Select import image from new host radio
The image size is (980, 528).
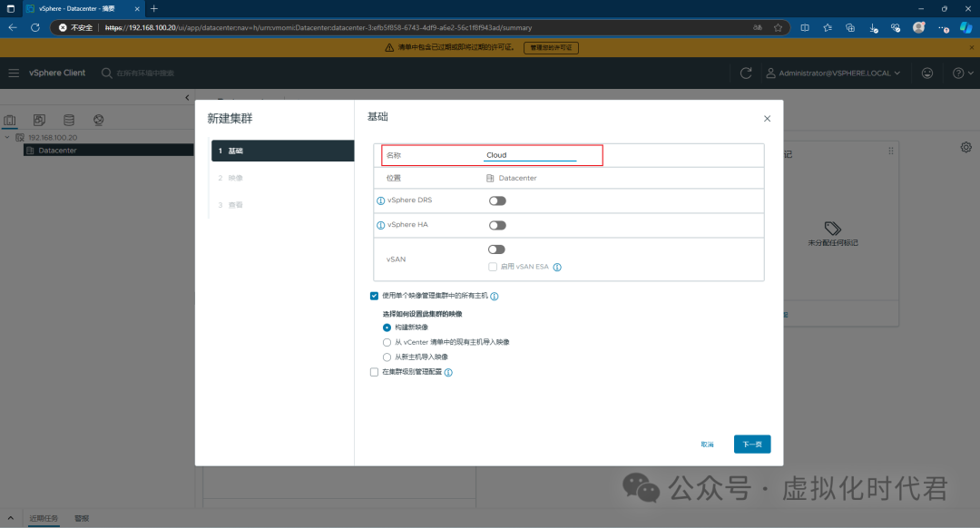387,357
